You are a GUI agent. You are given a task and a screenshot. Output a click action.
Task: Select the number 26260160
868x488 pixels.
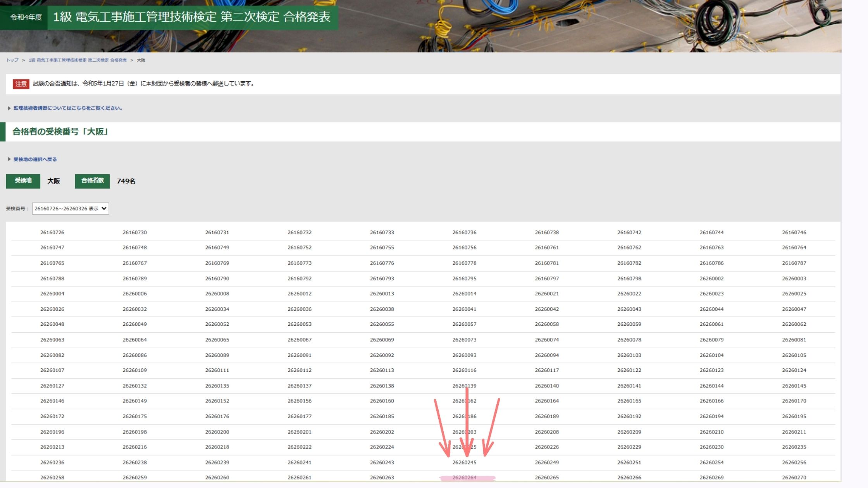coord(382,401)
